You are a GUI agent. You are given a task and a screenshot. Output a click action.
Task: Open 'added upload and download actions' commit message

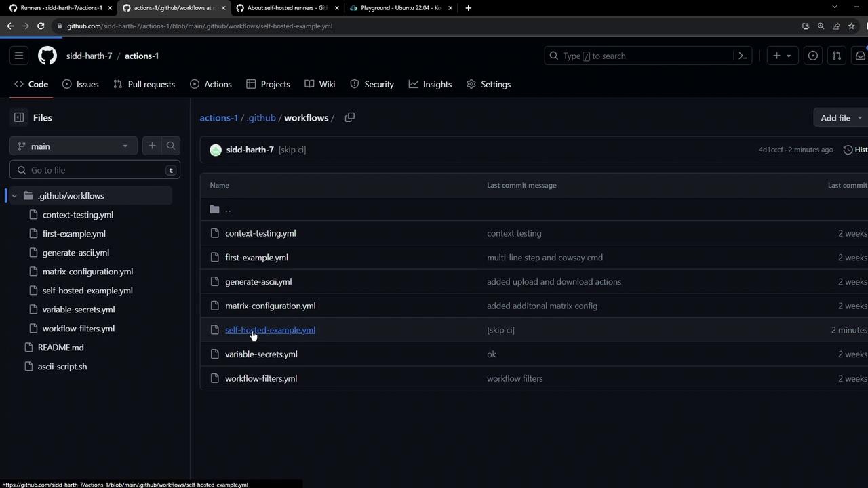pyautogui.click(x=554, y=282)
